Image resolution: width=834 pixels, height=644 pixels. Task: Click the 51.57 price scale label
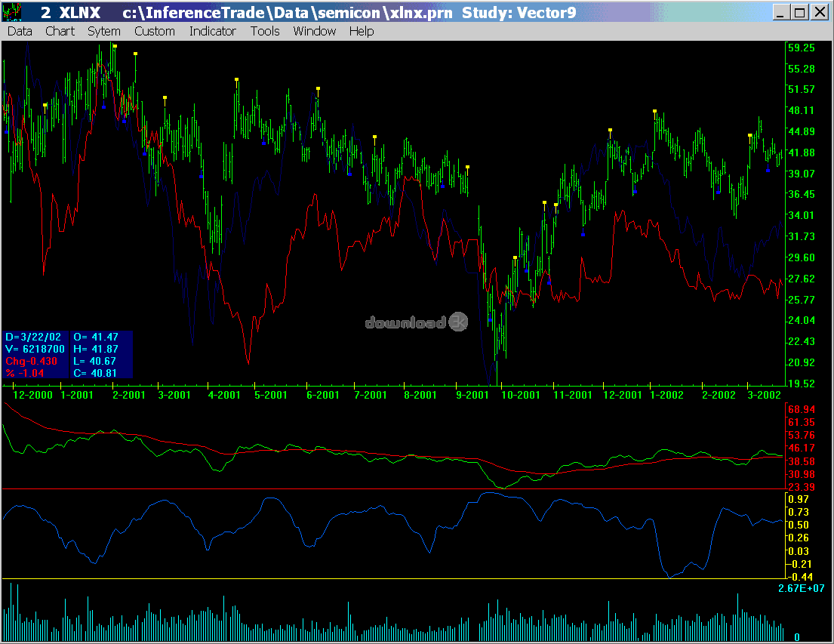(802, 89)
